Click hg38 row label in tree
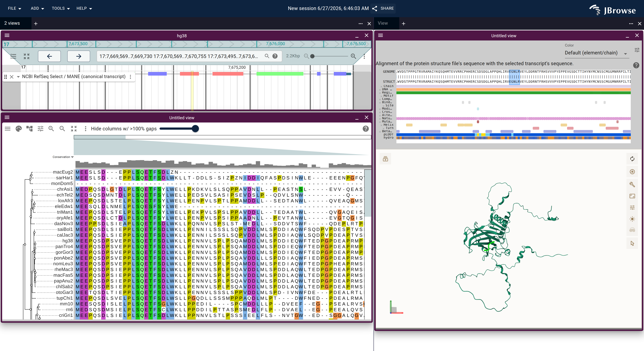 67,241
